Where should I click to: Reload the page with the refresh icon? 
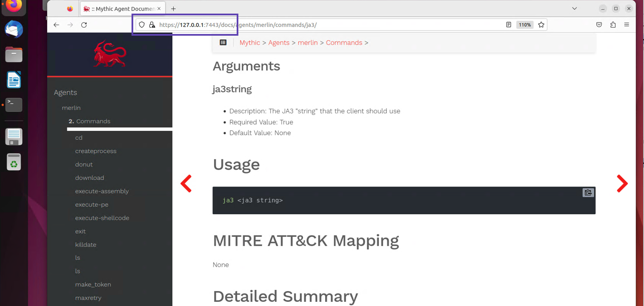pos(84,25)
